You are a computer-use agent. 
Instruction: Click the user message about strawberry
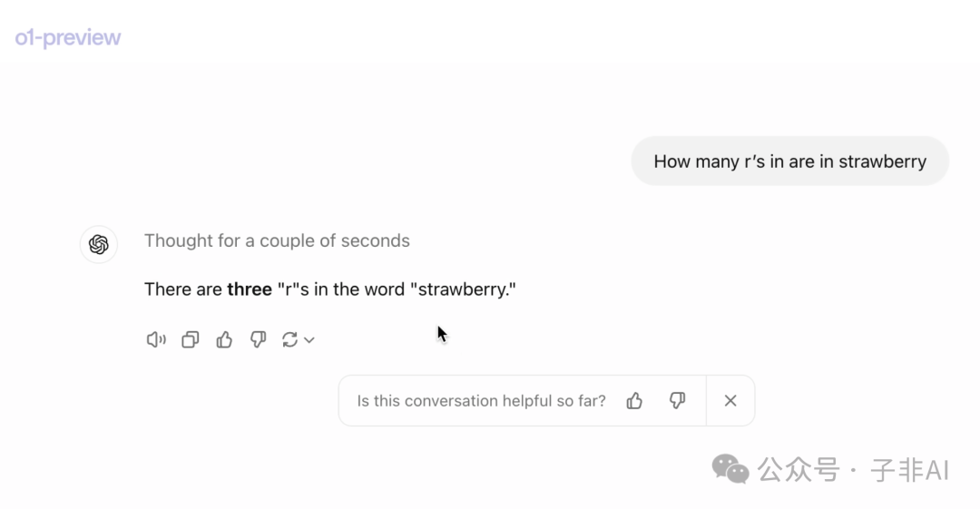click(x=790, y=162)
